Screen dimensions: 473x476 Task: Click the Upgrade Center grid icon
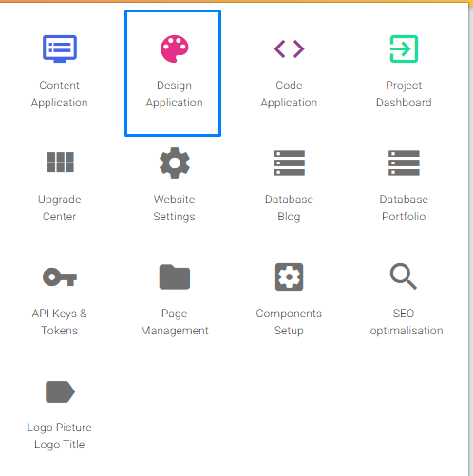(x=61, y=162)
